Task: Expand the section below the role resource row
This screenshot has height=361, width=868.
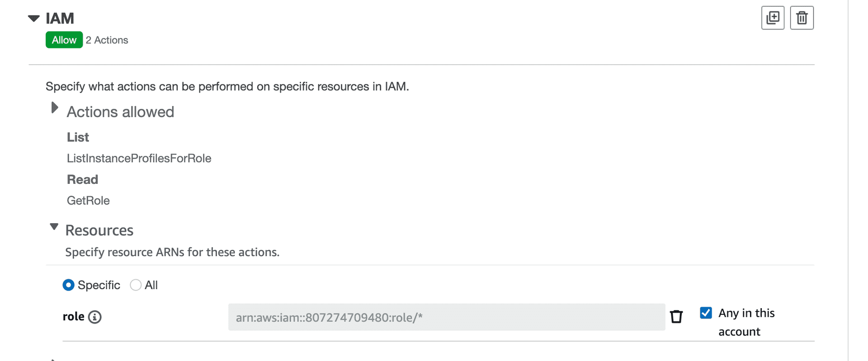Action: tap(54, 359)
